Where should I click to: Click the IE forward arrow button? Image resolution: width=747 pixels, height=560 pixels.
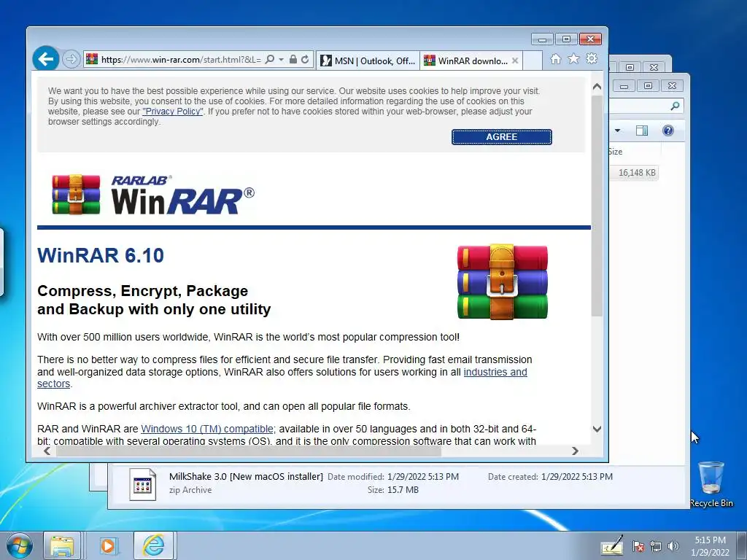pos(71,60)
